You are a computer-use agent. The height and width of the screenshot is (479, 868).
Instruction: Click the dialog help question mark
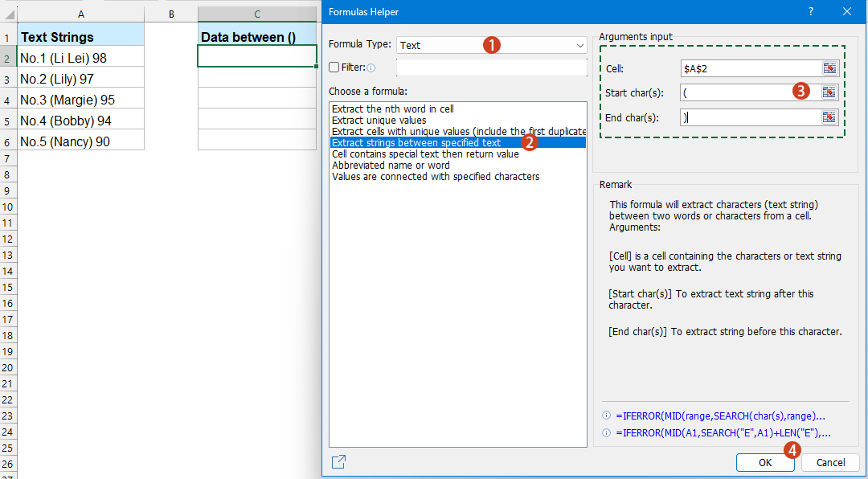[x=810, y=11]
